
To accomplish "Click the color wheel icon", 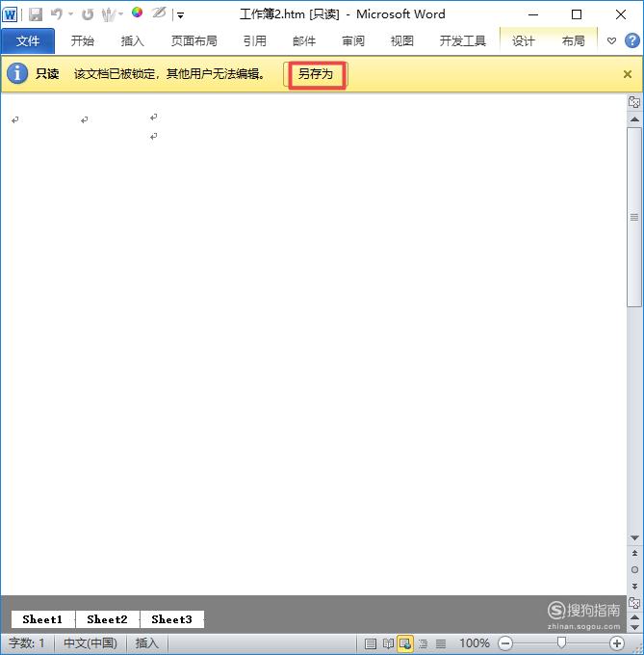I will click(137, 13).
